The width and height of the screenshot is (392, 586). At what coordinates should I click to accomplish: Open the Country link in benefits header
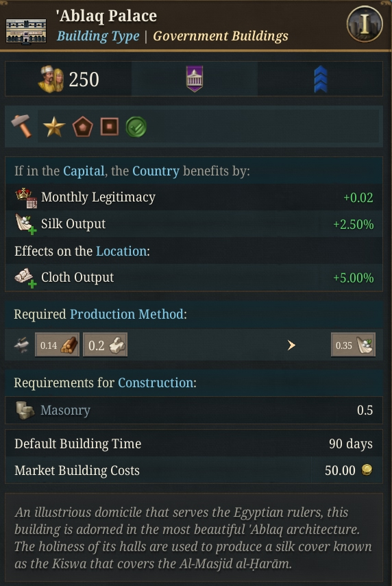[156, 171]
